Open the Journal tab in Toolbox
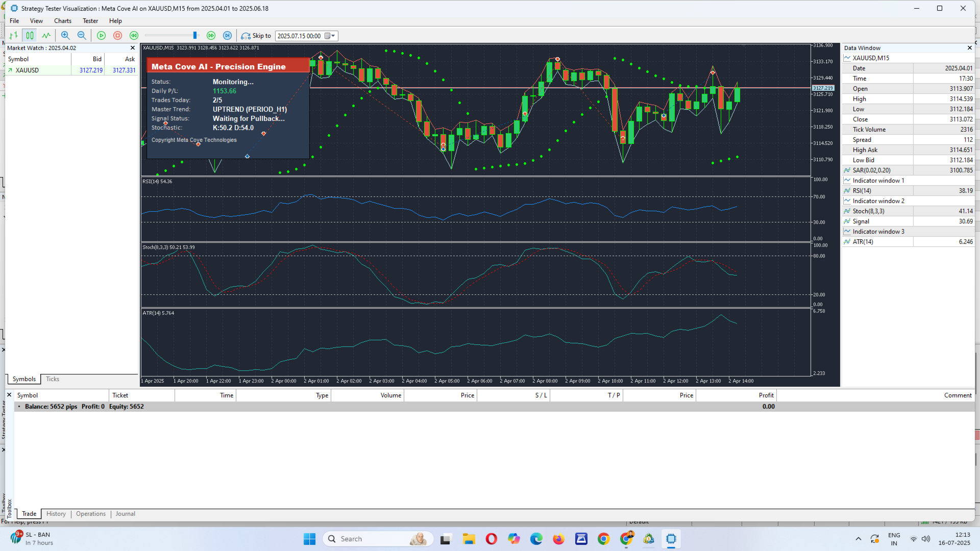Image resolution: width=980 pixels, height=551 pixels. point(126,514)
